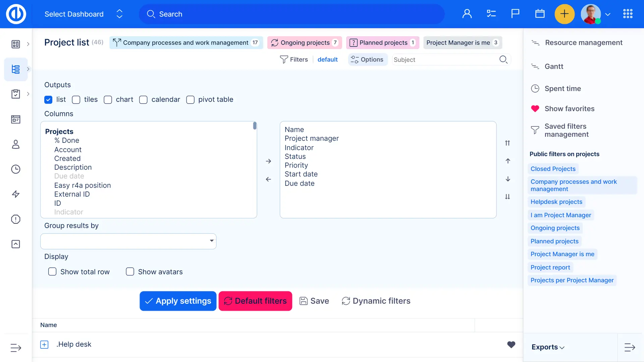Expand the .Help desk project row
This screenshot has height=362, width=644.
(x=44, y=344)
